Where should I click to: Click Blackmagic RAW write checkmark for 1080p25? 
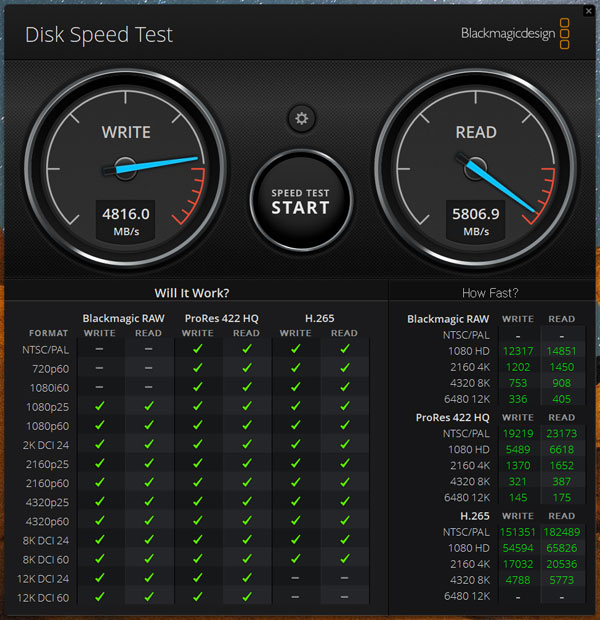click(99, 406)
